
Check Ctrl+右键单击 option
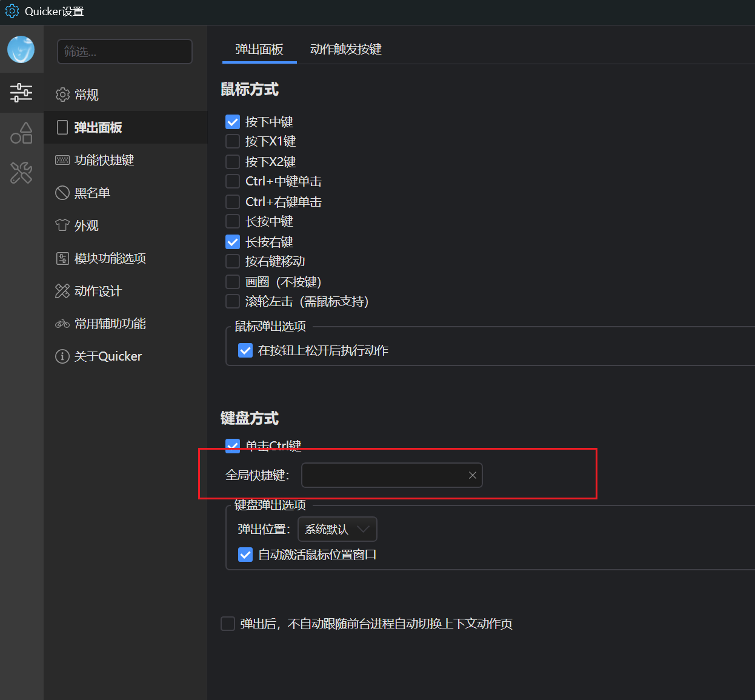click(x=233, y=202)
